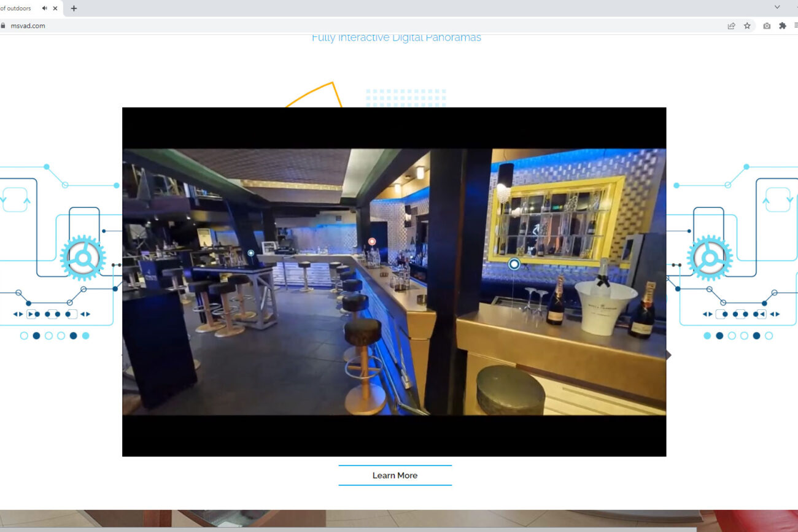Click the 'Fully Interactive Digital Panoramas' heading
This screenshot has width=798, height=532.
(x=396, y=38)
